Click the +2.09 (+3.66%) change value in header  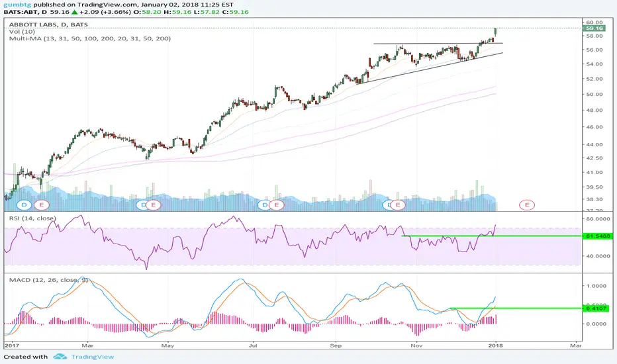(105, 12)
